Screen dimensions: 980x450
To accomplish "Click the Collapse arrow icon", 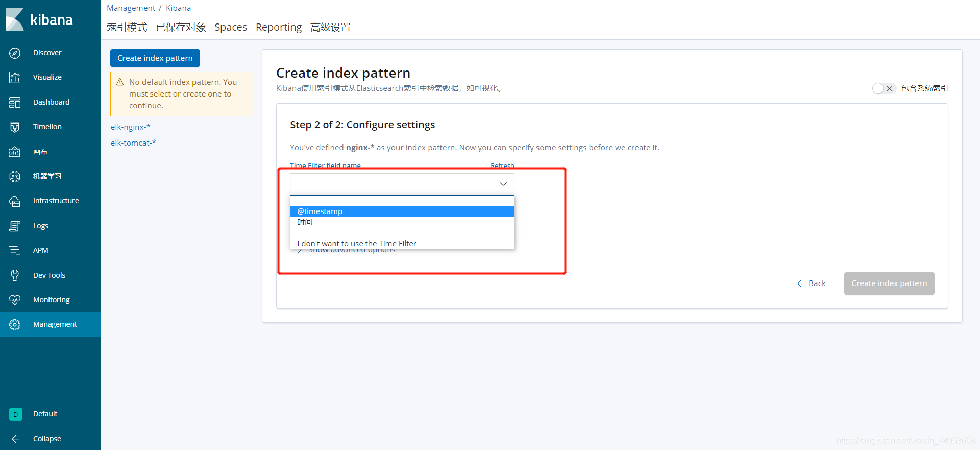I will [15, 439].
